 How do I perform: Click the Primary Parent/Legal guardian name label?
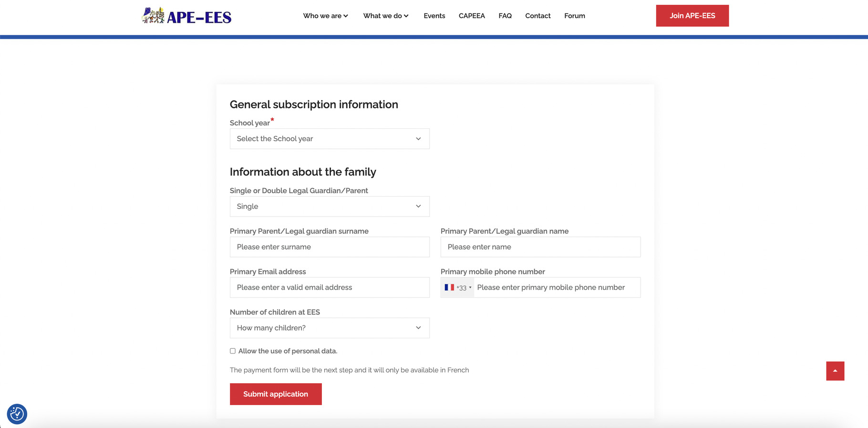pos(505,231)
